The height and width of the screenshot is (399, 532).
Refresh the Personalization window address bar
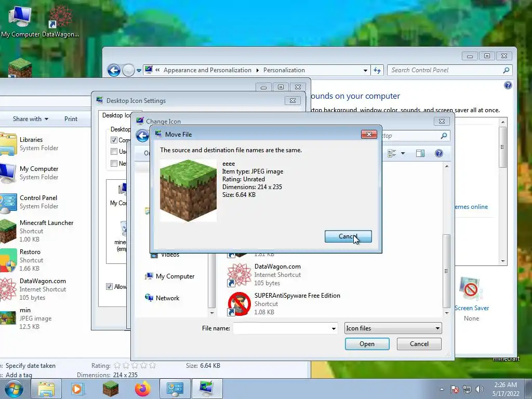point(377,70)
